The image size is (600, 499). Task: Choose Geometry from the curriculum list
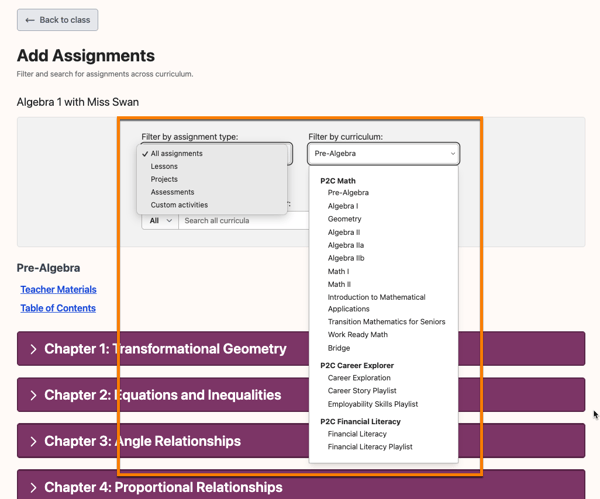(344, 219)
